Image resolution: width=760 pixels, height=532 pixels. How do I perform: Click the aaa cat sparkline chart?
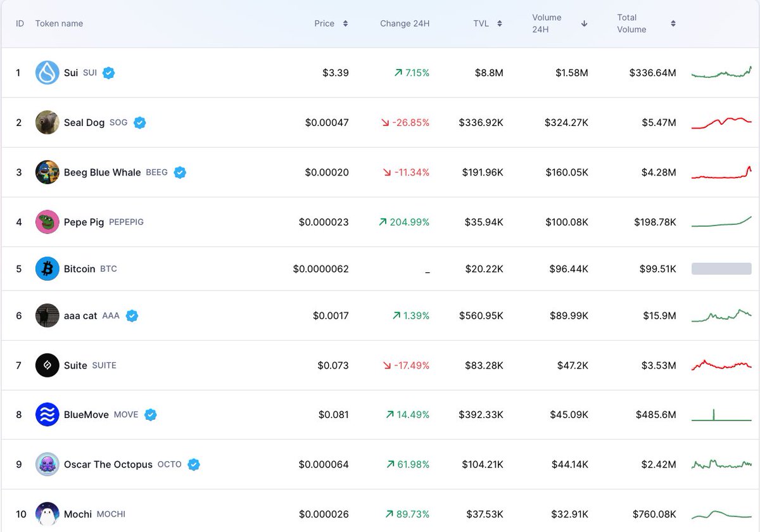[721, 315]
